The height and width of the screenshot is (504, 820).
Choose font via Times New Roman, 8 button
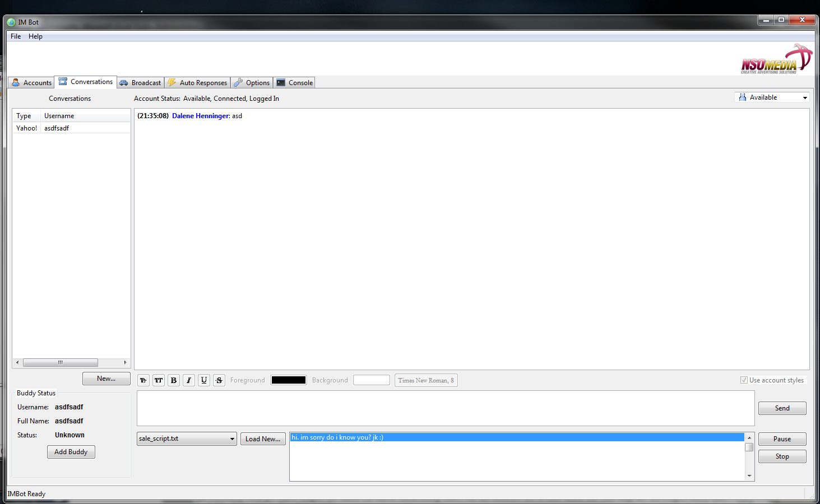[x=426, y=380]
